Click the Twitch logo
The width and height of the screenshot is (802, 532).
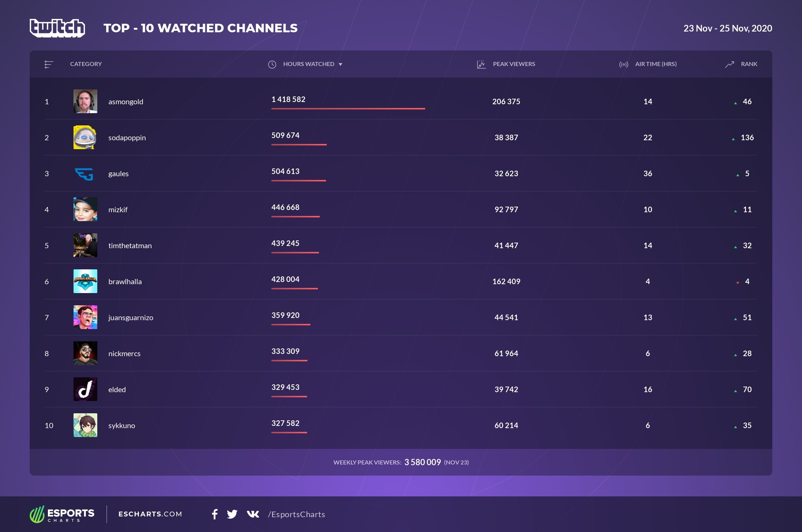click(58, 28)
